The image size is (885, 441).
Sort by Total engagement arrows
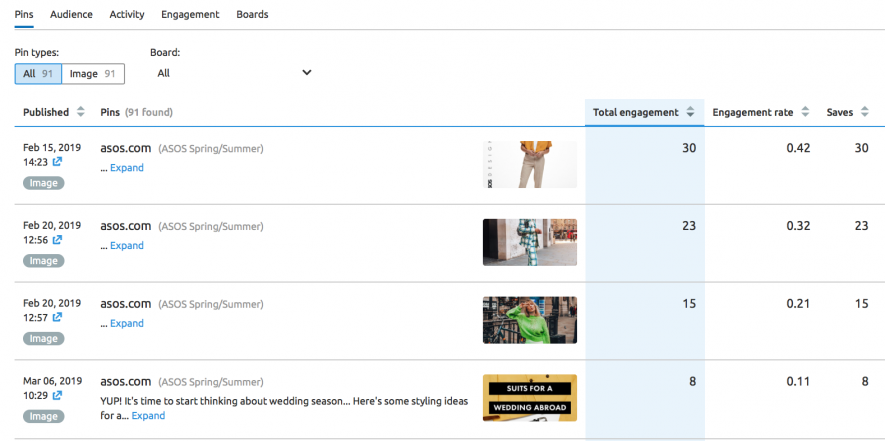pyautogui.click(x=690, y=112)
